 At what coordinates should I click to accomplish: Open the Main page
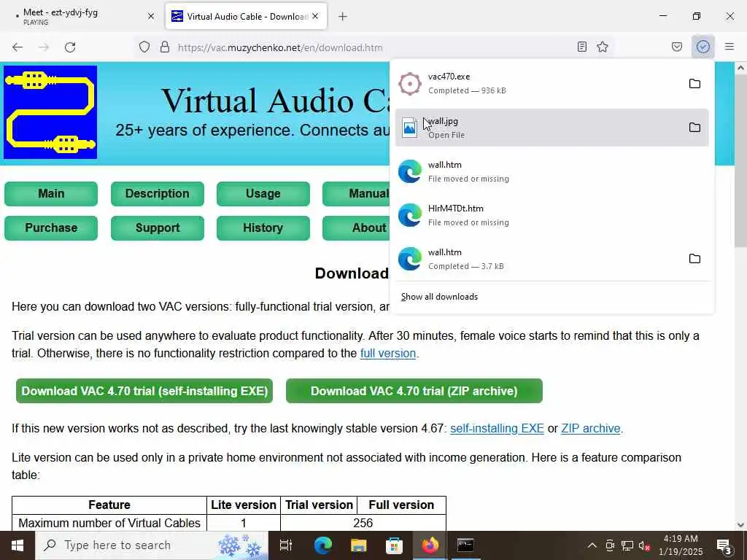point(51,194)
